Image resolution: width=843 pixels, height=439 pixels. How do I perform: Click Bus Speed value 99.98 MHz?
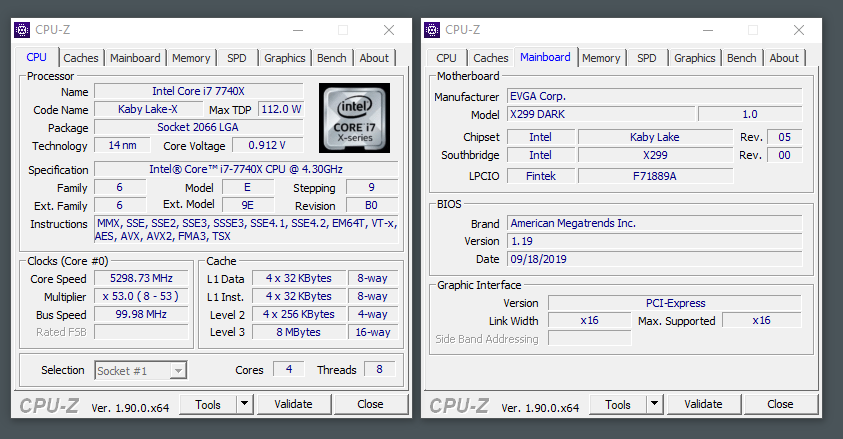point(141,314)
